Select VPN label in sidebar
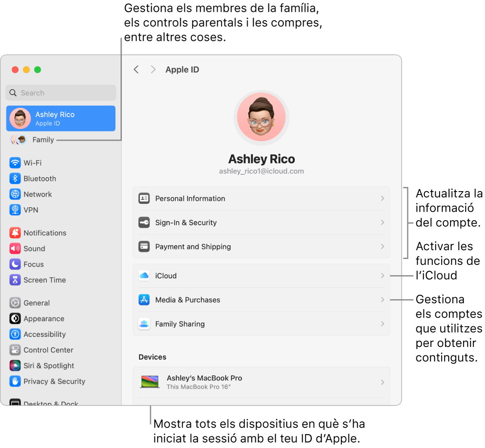485x448 pixels. [31, 210]
